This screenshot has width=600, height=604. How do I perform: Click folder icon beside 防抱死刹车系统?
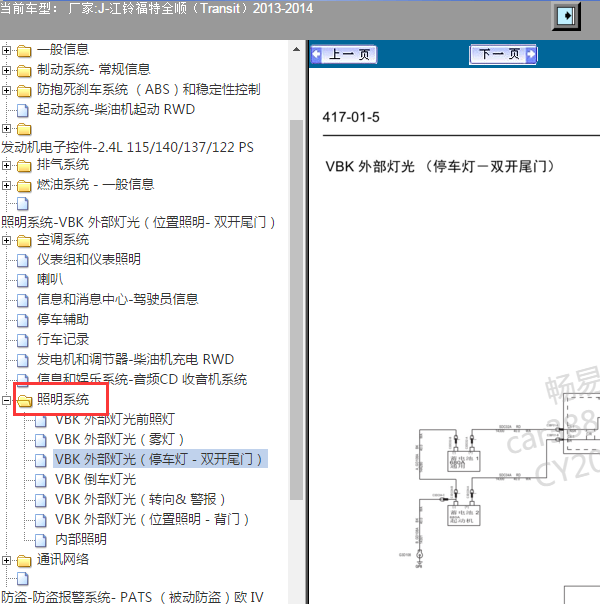[24, 91]
